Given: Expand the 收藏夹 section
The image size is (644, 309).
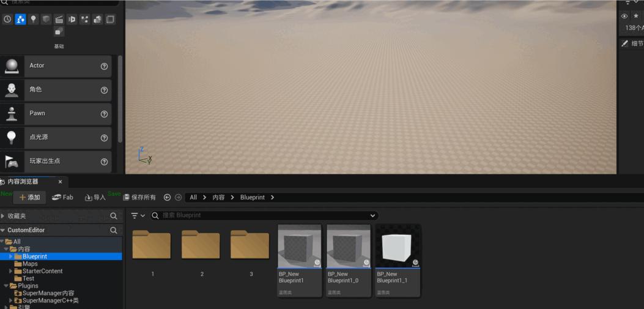Looking at the screenshot, I should tap(3, 216).
